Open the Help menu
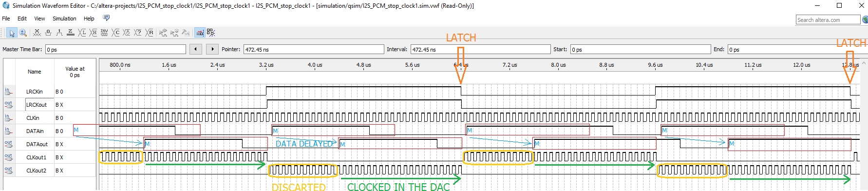The image size is (868, 191). pos(89,19)
